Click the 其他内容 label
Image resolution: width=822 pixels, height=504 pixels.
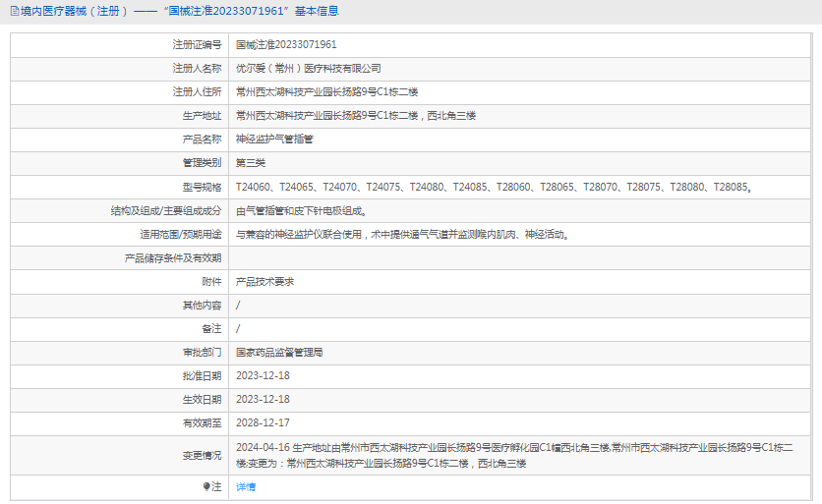point(202,305)
